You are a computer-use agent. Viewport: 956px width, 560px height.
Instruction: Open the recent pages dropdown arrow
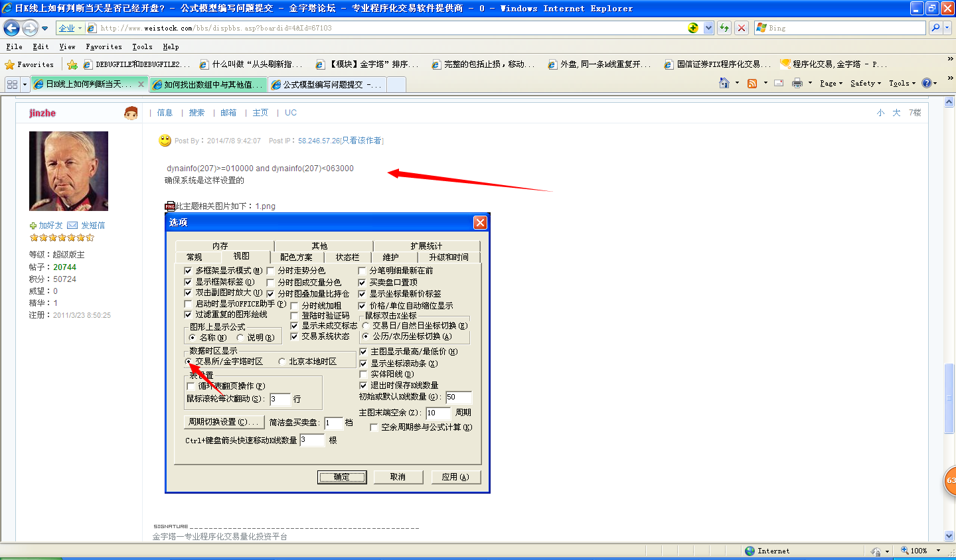[x=44, y=28]
